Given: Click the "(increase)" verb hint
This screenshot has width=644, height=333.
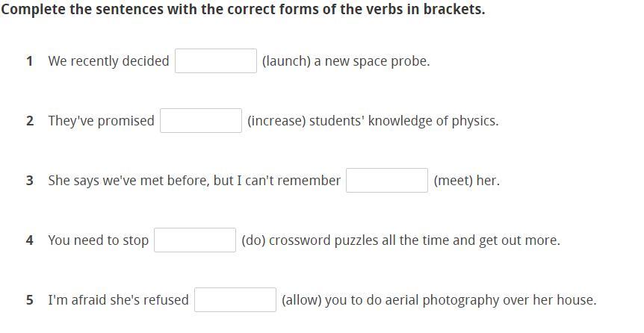Looking at the screenshot, I should [x=276, y=121].
